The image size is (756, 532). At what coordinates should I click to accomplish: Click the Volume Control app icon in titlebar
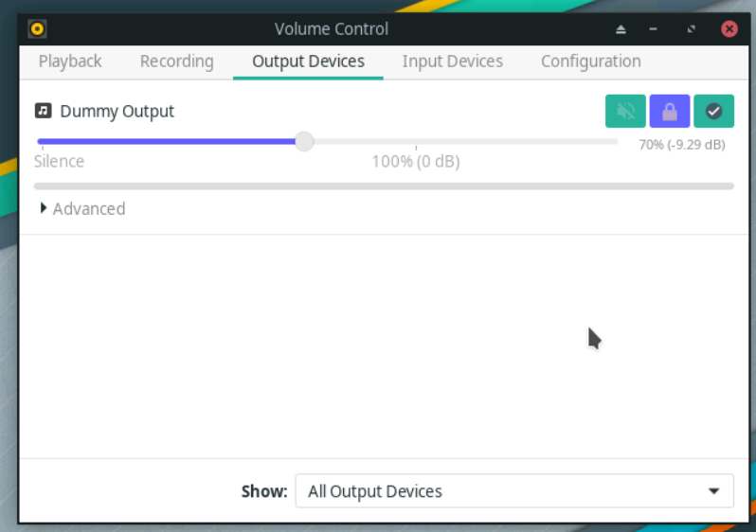coord(37,29)
